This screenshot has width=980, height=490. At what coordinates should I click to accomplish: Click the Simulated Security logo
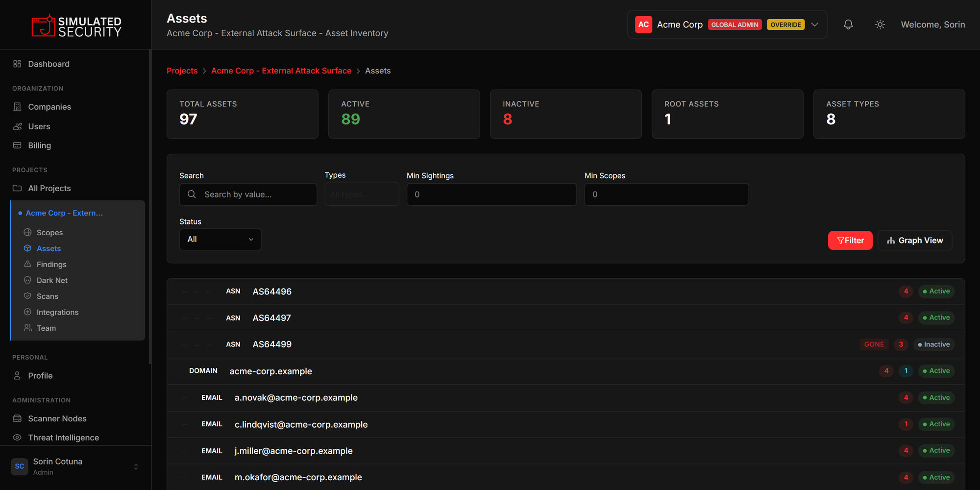(x=76, y=25)
